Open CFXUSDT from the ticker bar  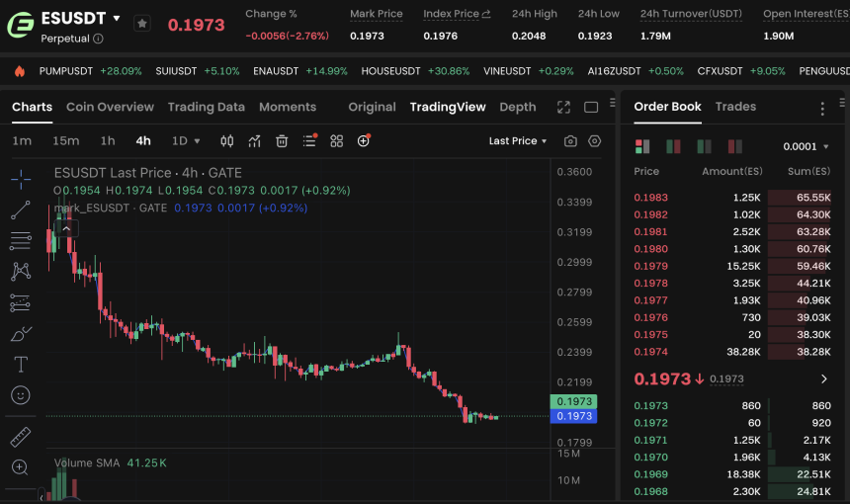point(741,71)
